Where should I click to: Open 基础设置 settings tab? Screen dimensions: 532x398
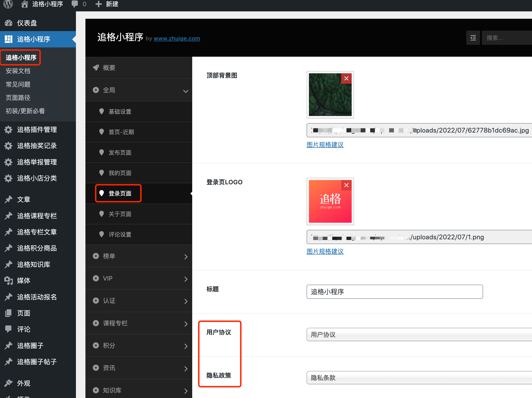139,111
